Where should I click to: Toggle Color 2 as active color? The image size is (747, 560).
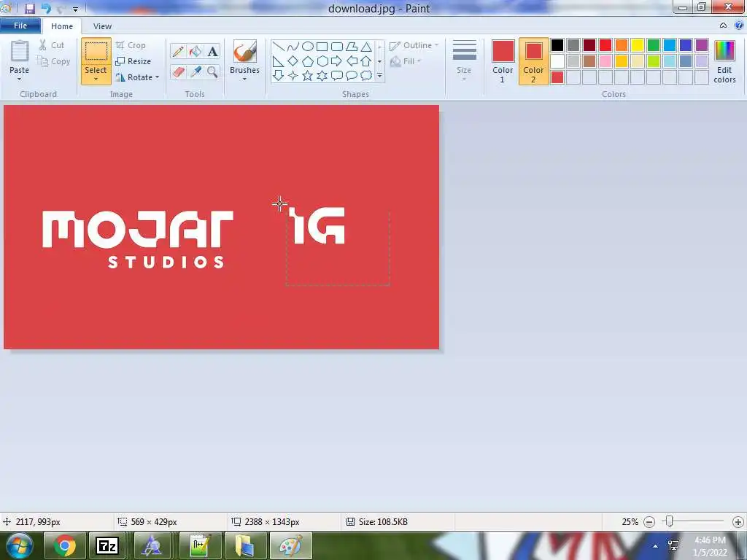(x=533, y=61)
